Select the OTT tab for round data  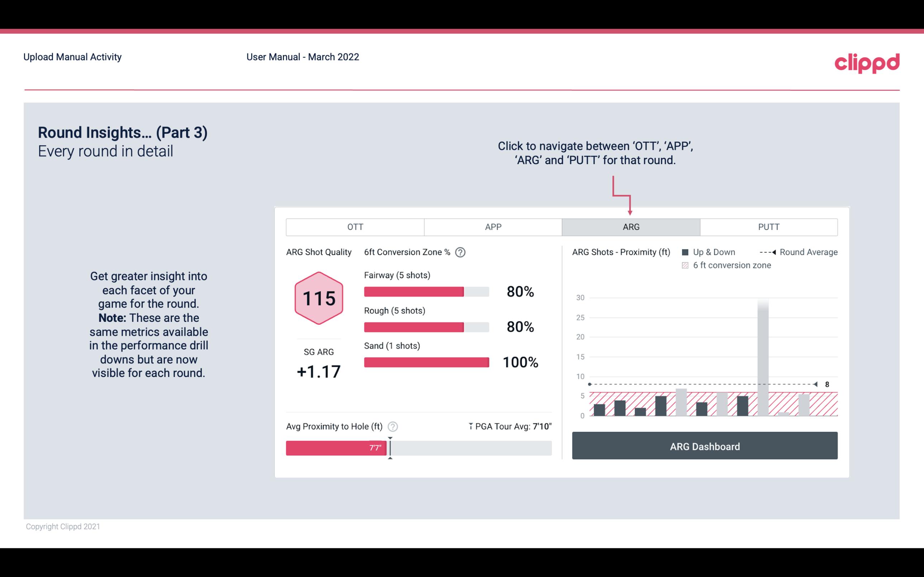click(355, 226)
